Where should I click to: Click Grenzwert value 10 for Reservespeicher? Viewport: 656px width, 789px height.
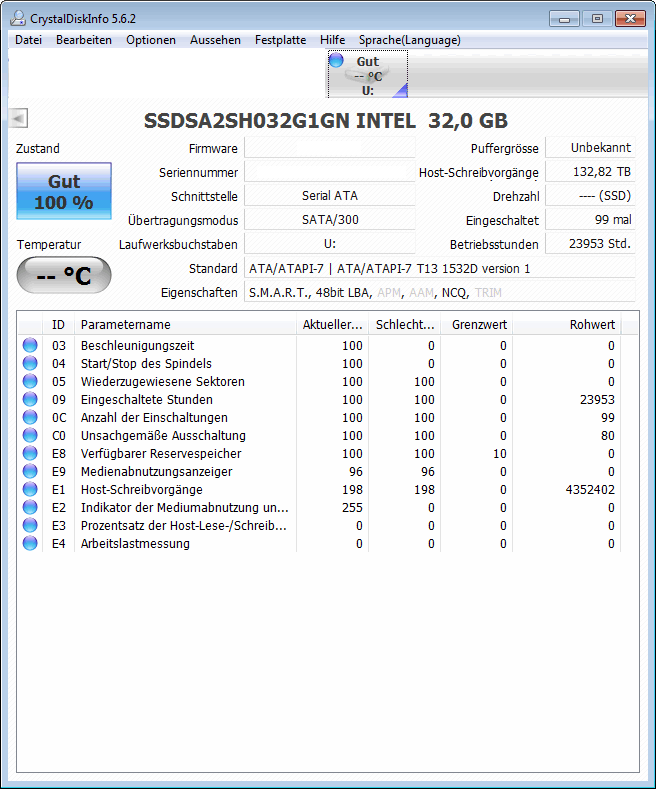tap(500, 454)
